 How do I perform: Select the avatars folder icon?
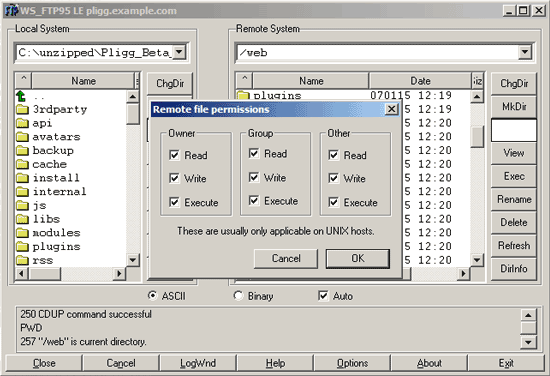[x=22, y=137]
